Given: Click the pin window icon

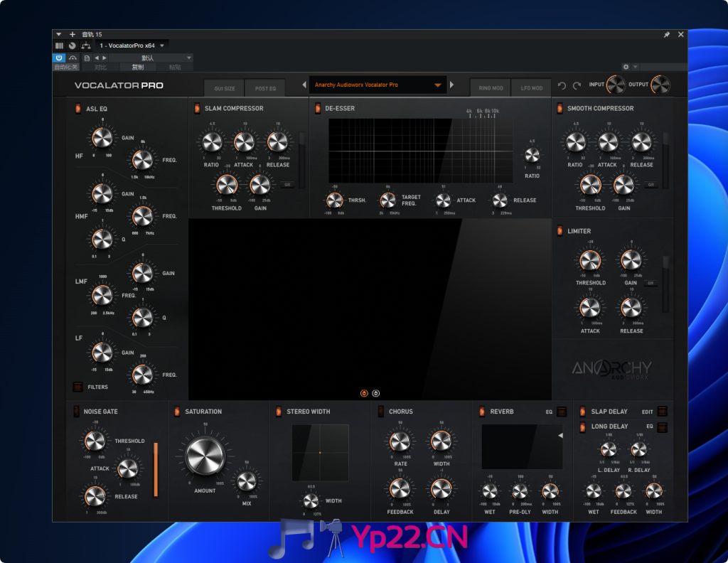Looking at the screenshot, I should pos(667,34).
